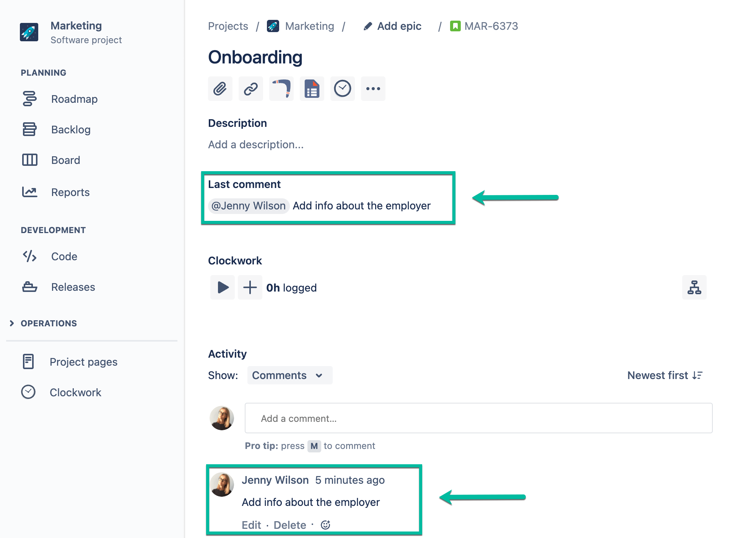Attach a file using the paperclip icon
This screenshot has height=538, width=756.
point(220,88)
